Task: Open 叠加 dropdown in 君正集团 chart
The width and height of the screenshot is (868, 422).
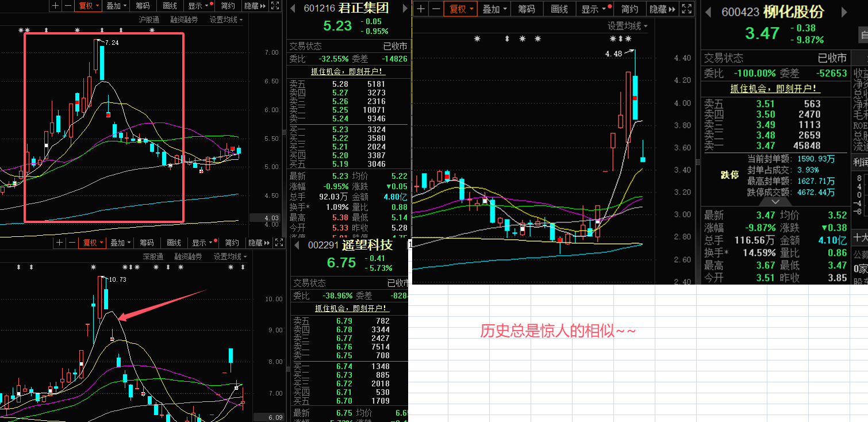Action: (x=117, y=6)
